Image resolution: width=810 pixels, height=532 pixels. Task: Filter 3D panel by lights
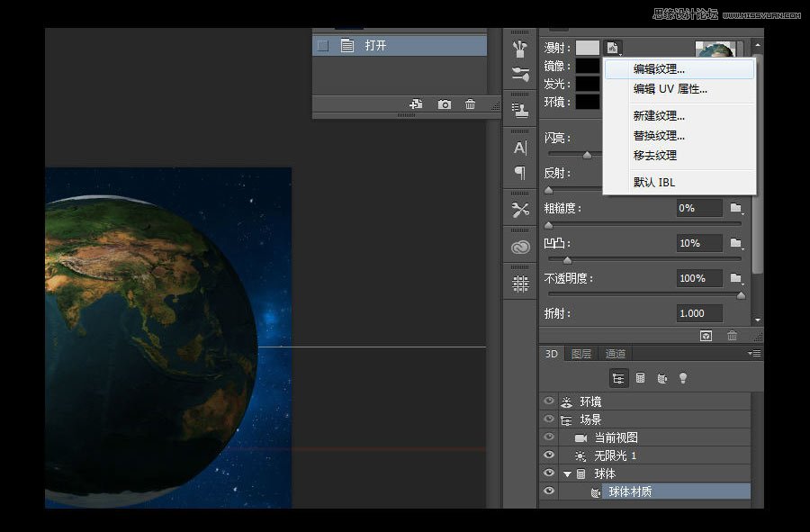point(683,378)
